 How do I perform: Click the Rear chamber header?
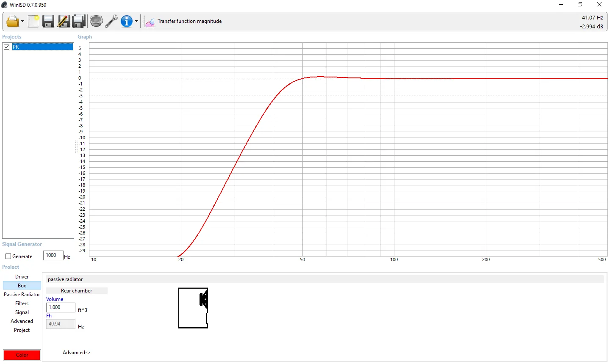pyautogui.click(x=77, y=291)
